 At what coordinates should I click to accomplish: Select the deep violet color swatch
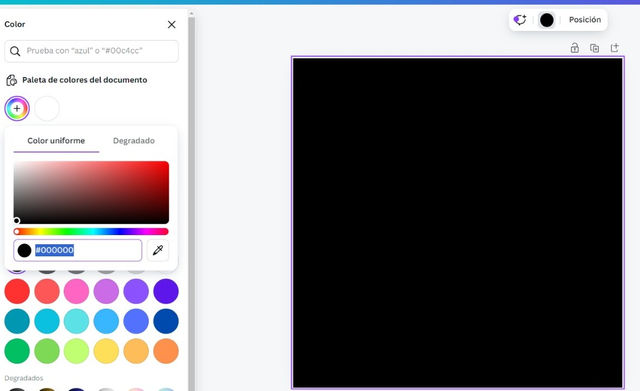pyautogui.click(x=166, y=291)
